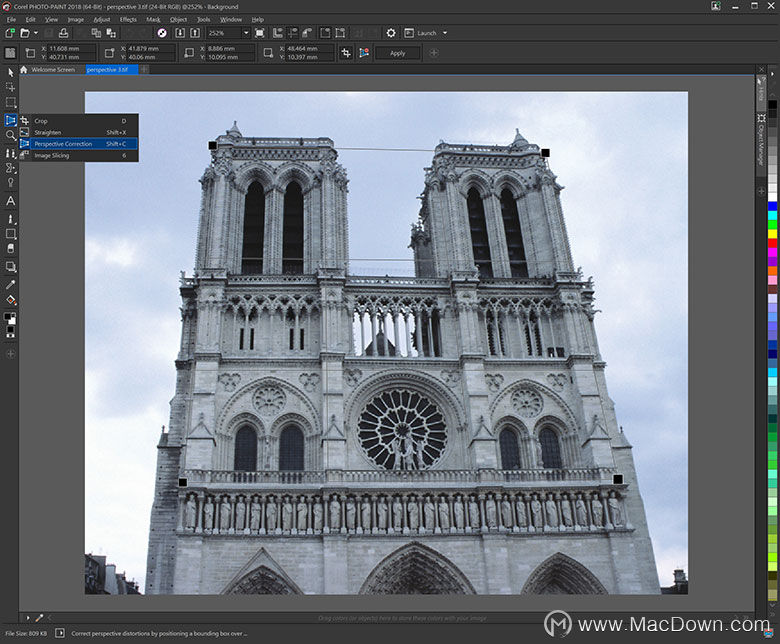This screenshot has width=780, height=644.
Task: Pick the yellow swatch in color palette
Action: pyautogui.click(x=772, y=234)
